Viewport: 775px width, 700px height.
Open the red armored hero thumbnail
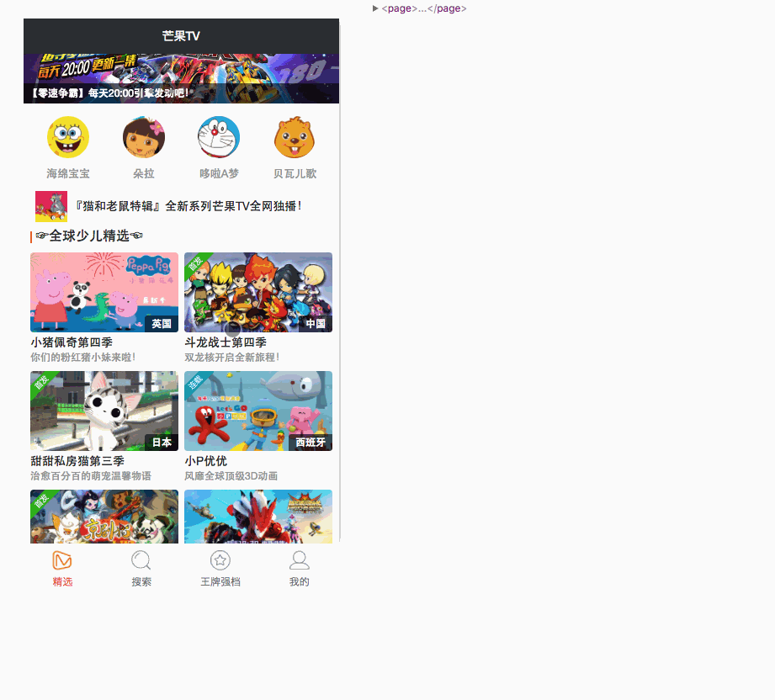[258, 517]
